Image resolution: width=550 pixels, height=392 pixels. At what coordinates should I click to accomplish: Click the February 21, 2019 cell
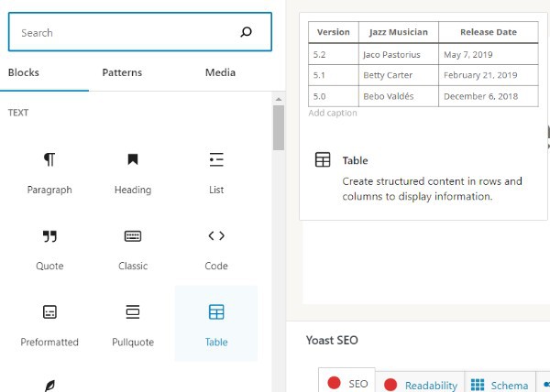coord(489,75)
